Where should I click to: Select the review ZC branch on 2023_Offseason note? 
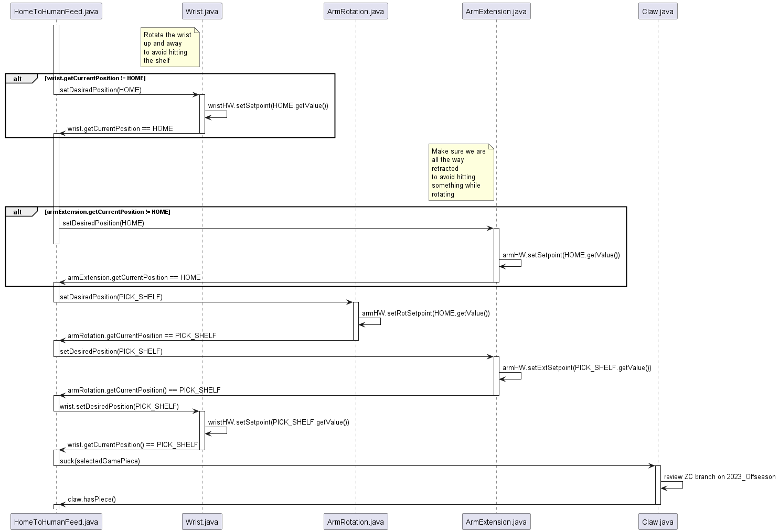[719, 477]
